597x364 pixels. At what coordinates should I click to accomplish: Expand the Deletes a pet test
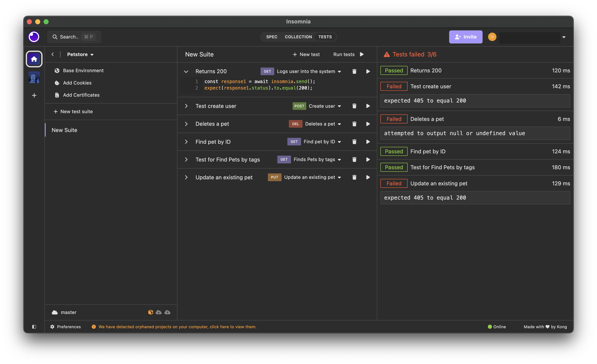(x=186, y=124)
